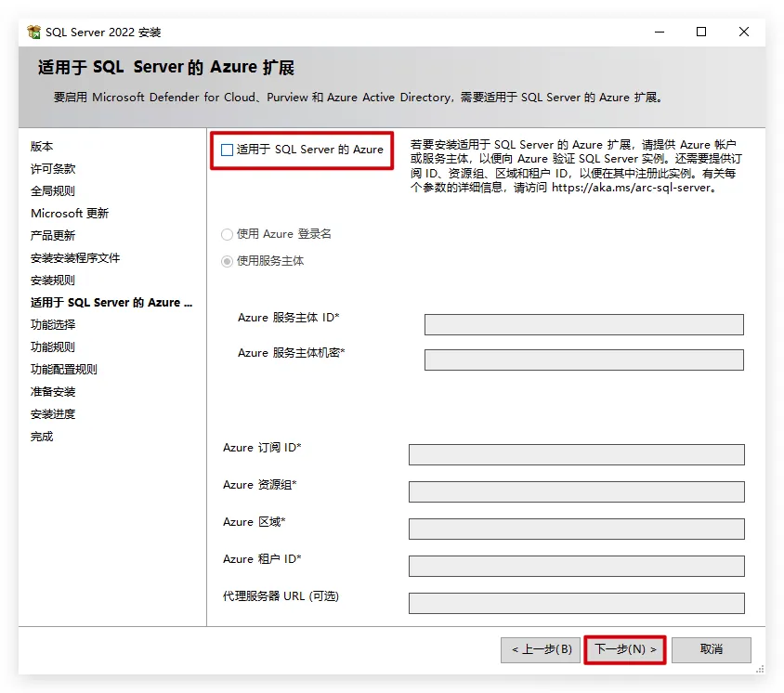
Task: Maximize the installer window
Action: click(x=701, y=32)
